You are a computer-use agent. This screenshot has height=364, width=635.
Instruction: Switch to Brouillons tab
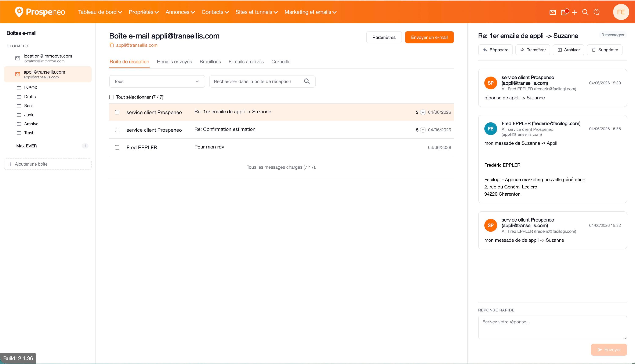pyautogui.click(x=210, y=62)
